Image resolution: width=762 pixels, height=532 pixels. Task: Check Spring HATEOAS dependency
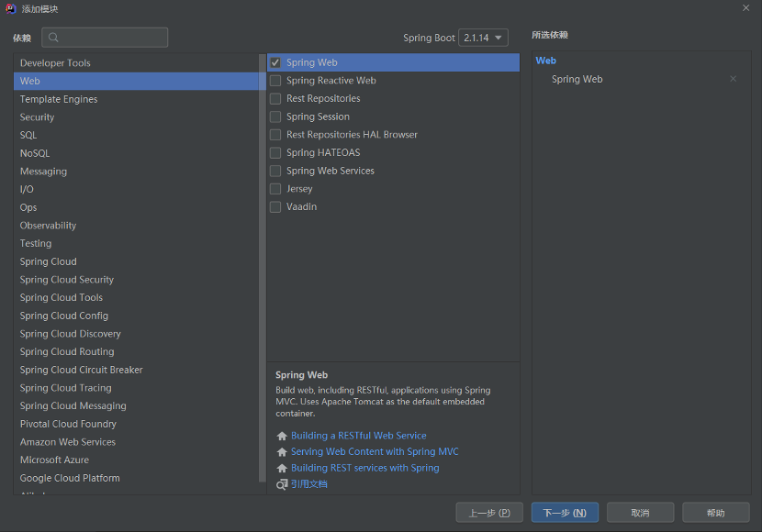275,153
